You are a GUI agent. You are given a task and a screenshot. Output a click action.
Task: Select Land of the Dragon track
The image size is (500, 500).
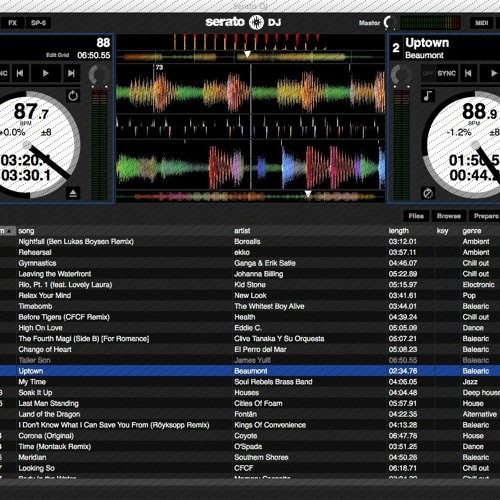click(x=250, y=414)
